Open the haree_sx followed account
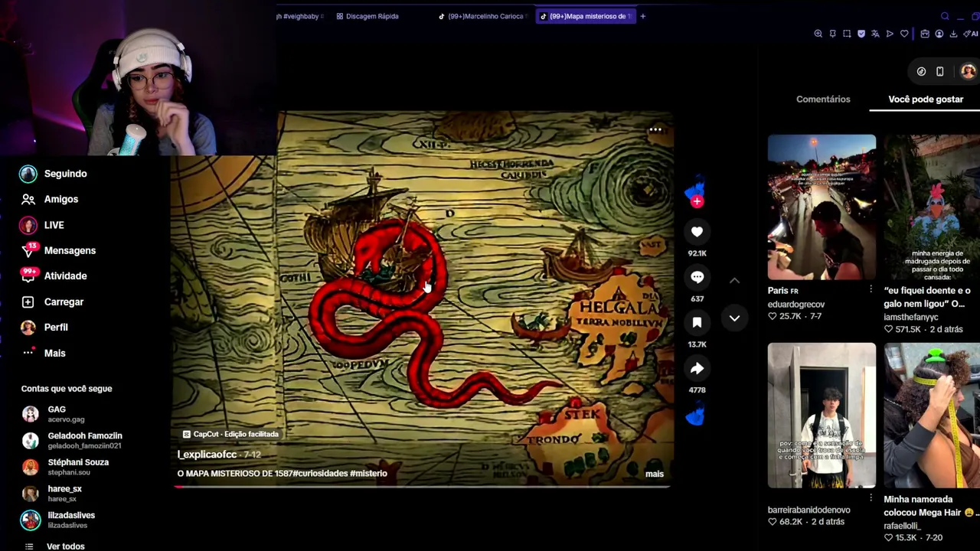The height and width of the screenshot is (551, 980). tap(51, 494)
